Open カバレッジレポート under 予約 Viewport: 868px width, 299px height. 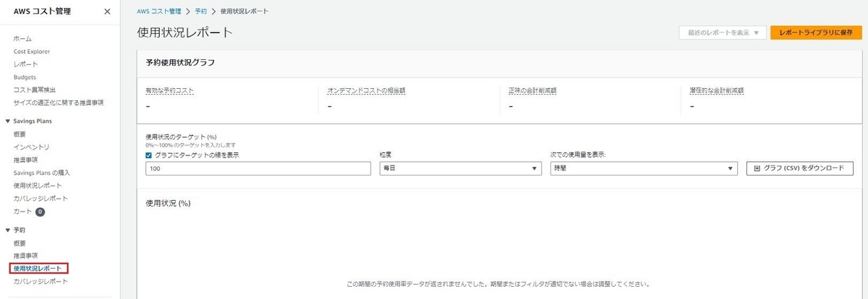click(x=41, y=281)
